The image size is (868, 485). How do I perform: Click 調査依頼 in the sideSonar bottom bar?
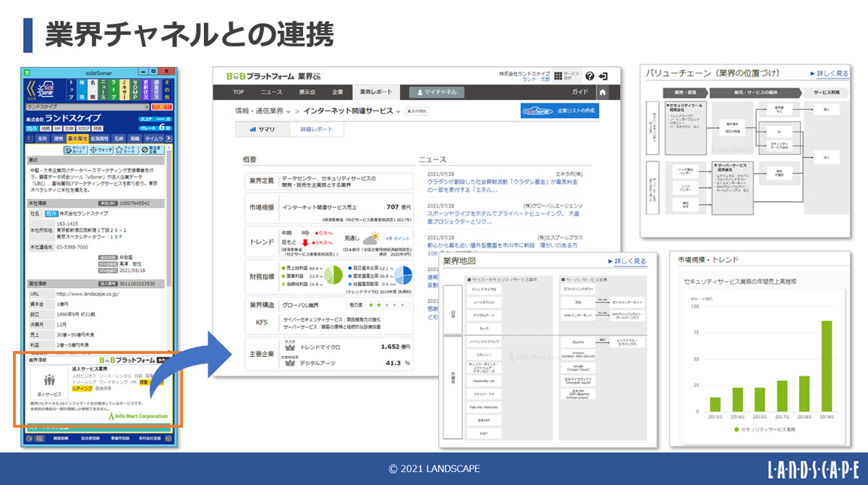point(60,438)
